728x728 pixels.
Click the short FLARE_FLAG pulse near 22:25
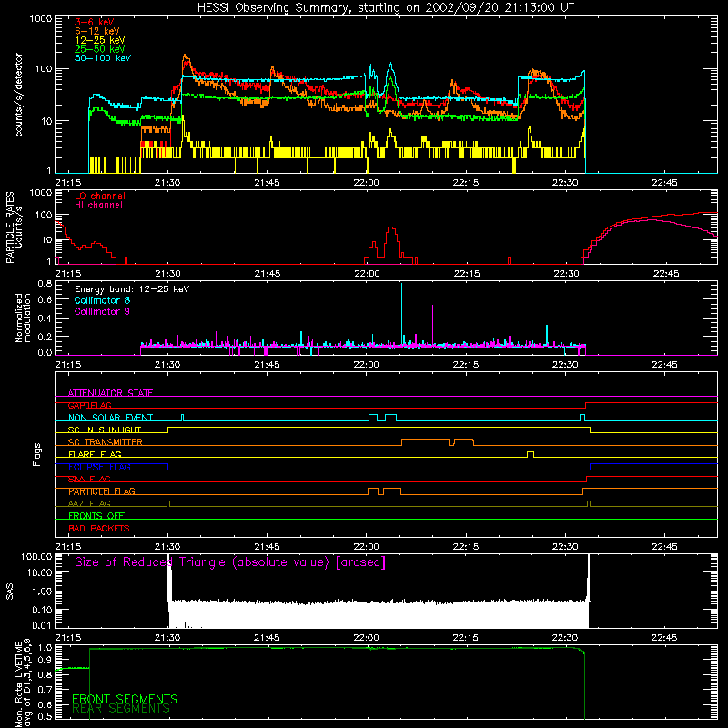(x=531, y=454)
